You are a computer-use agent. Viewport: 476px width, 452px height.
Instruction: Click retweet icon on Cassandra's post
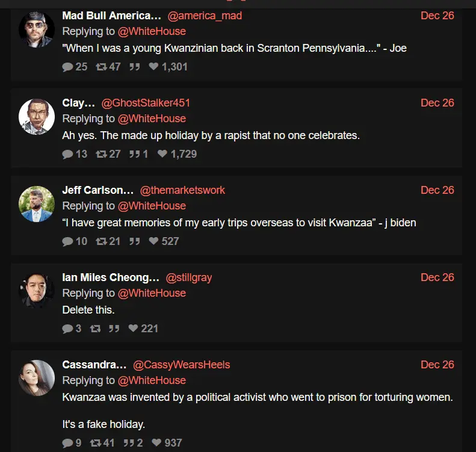point(95,443)
